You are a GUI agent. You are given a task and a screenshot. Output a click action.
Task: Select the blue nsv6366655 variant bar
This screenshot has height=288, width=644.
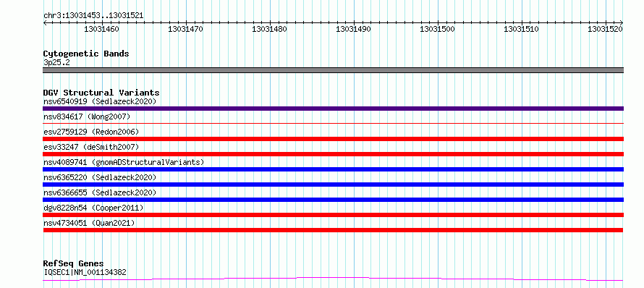tap(333, 200)
